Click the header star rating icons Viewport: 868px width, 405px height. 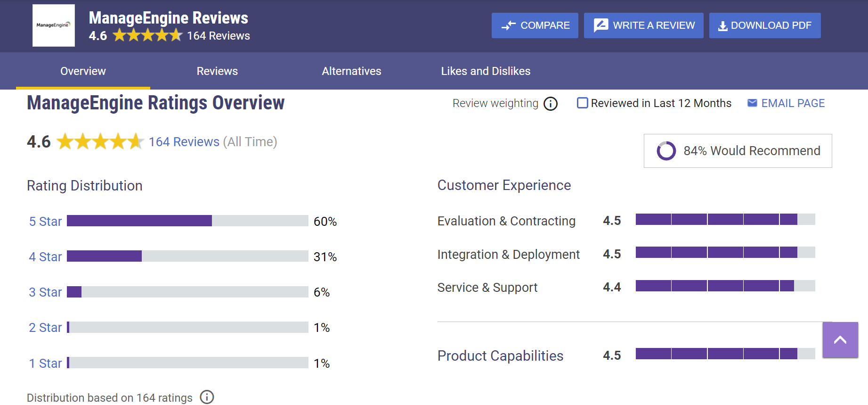(x=147, y=35)
